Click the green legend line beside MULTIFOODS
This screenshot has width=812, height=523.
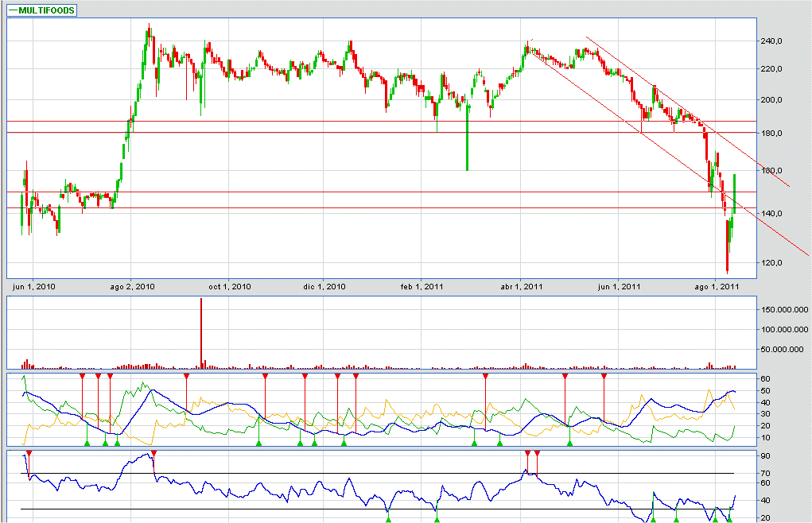point(14,10)
